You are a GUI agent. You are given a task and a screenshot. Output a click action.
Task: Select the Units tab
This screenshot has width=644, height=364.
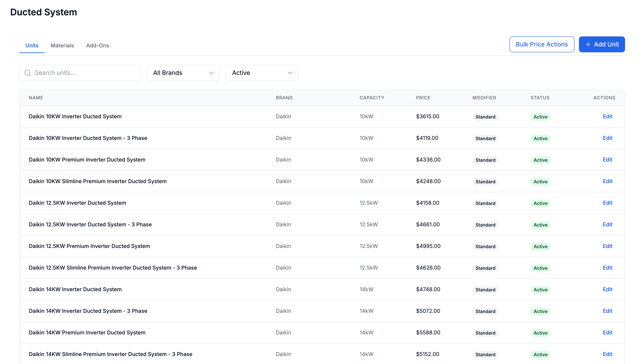point(32,45)
